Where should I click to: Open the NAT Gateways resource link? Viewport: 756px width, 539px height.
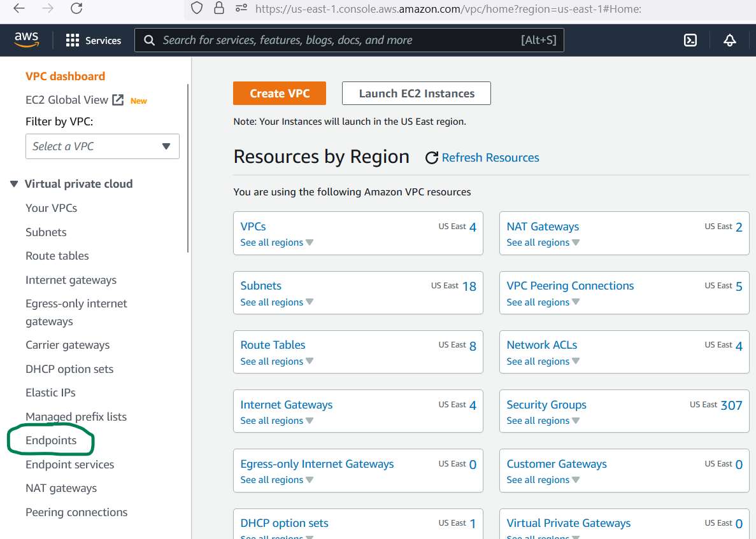[543, 227]
